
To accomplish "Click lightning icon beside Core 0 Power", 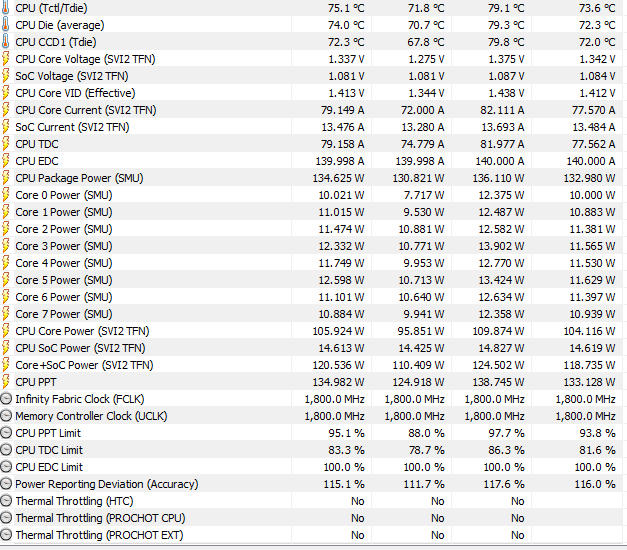I will click(6, 195).
